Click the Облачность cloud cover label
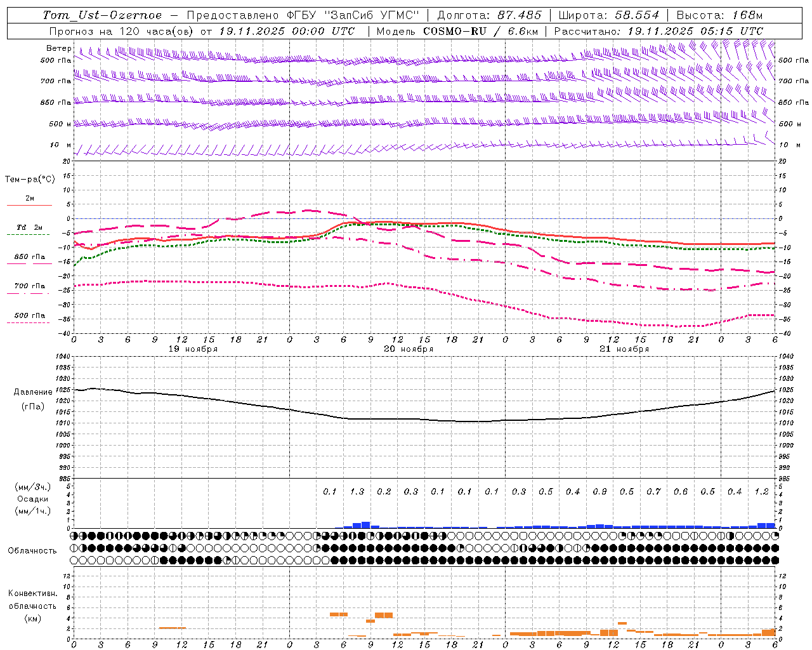 tap(32, 550)
